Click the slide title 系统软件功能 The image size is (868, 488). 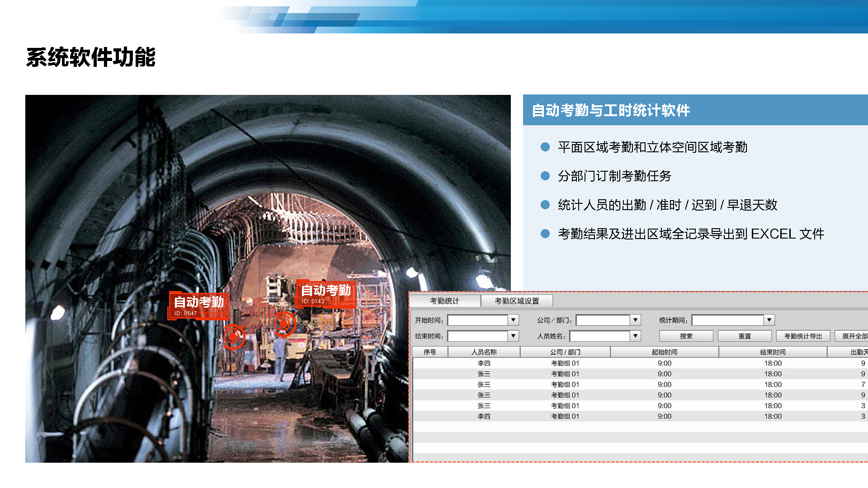pos(91,57)
